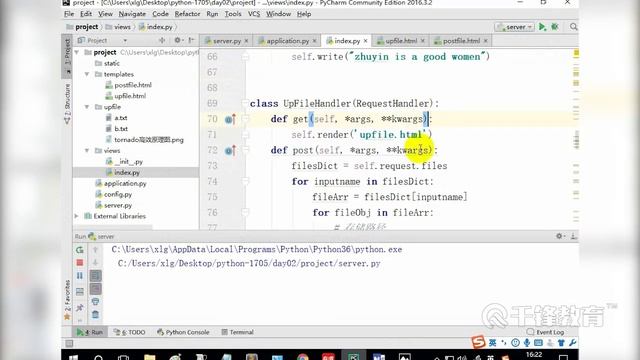This screenshot has height=360, width=640.
Task: Click the hide Run panel icon
Action: click(573, 236)
